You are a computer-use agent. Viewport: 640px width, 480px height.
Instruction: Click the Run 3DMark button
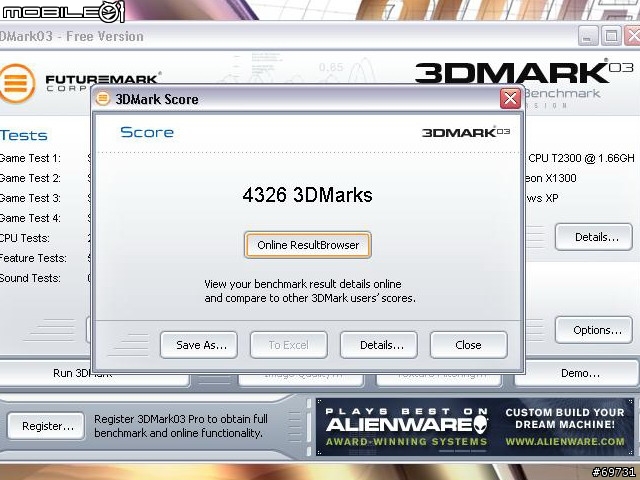pyautogui.click(x=94, y=373)
